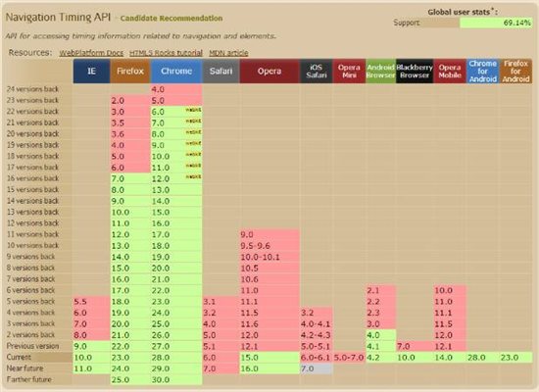Click the Chrome 13.0 cell
Screen dimensions: 539x392
[176, 190]
